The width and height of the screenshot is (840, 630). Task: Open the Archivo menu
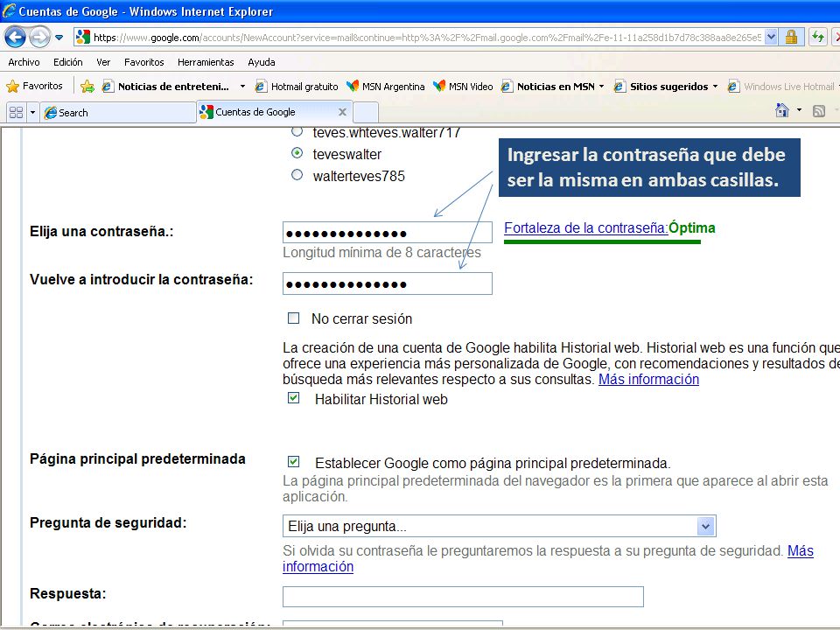[x=24, y=62]
